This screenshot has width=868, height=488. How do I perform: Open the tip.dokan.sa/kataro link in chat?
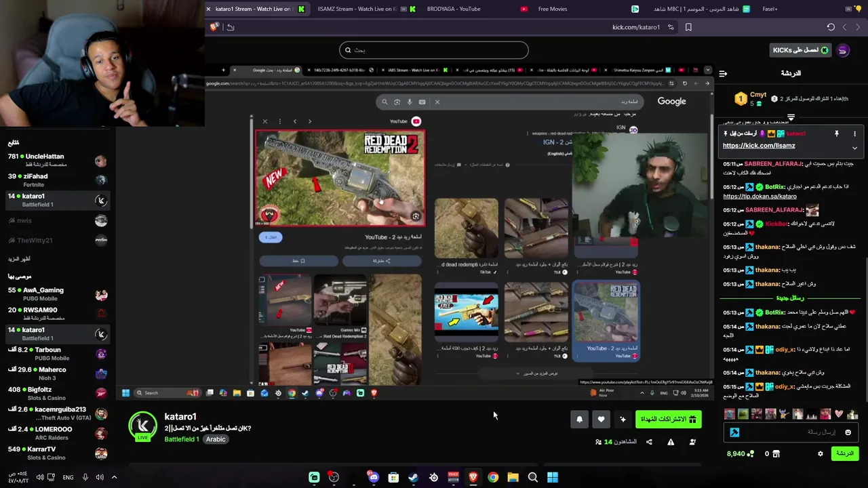pyautogui.click(x=759, y=197)
